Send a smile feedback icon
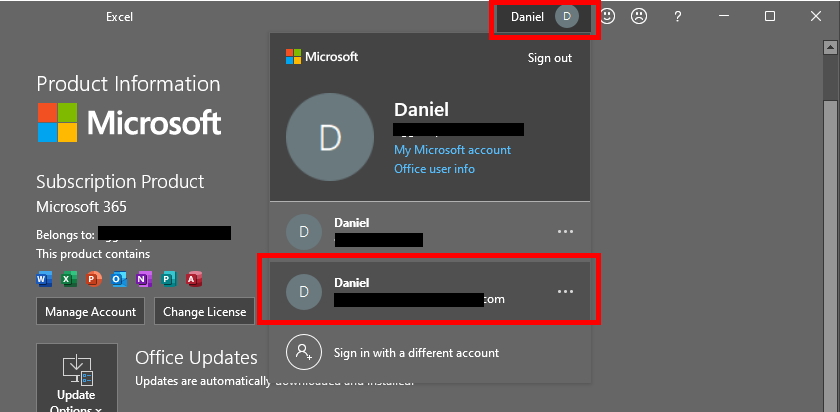 click(x=607, y=17)
